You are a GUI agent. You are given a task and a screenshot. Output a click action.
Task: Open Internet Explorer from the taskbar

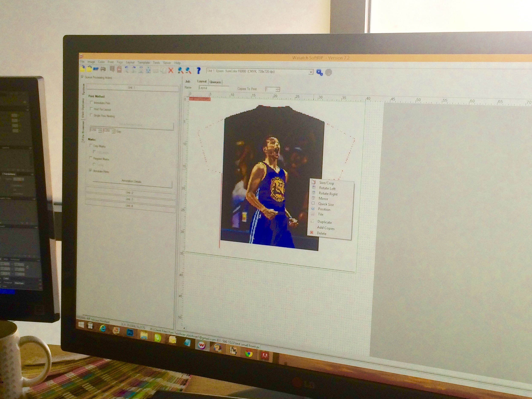point(103,328)
